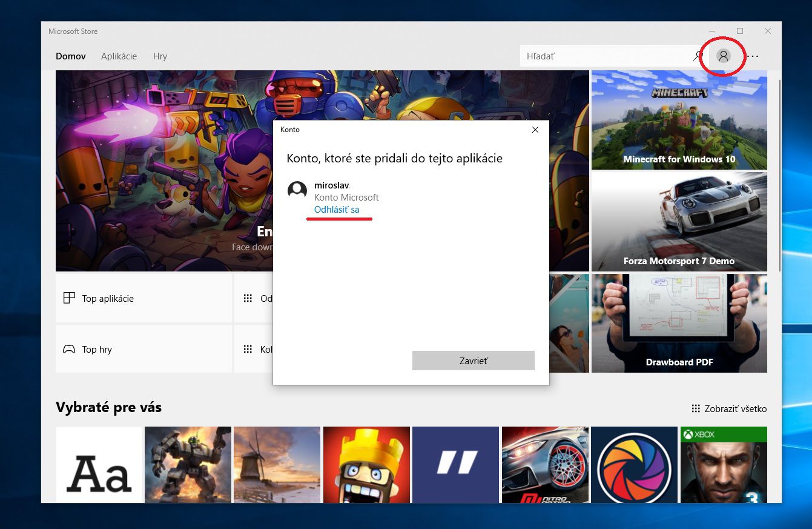The height and width of the screenshot is (529, 812).
Task: Open the blue quotation marks app thumbnail
Action: (x=455, y=465)
